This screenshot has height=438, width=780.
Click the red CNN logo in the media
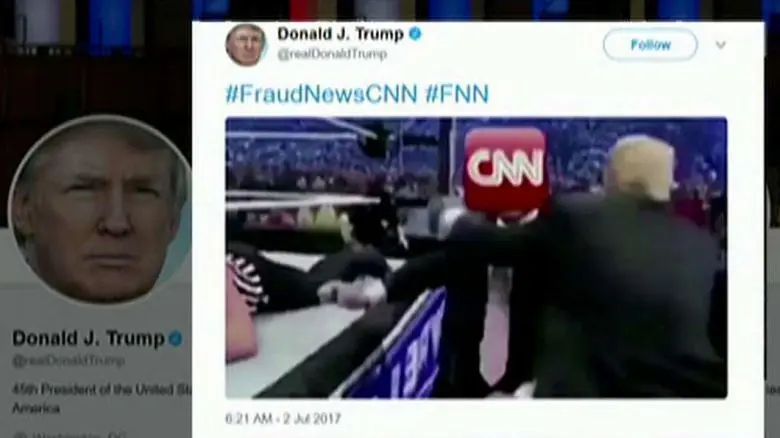505,169
